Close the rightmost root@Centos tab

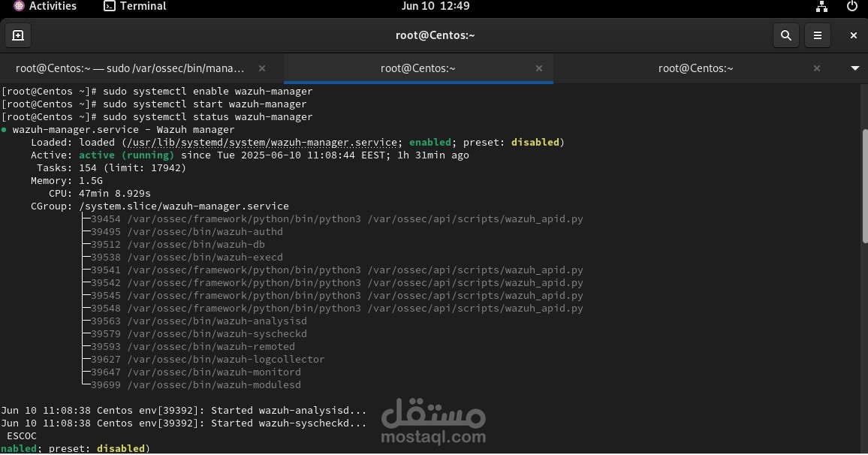pos(816,68)
